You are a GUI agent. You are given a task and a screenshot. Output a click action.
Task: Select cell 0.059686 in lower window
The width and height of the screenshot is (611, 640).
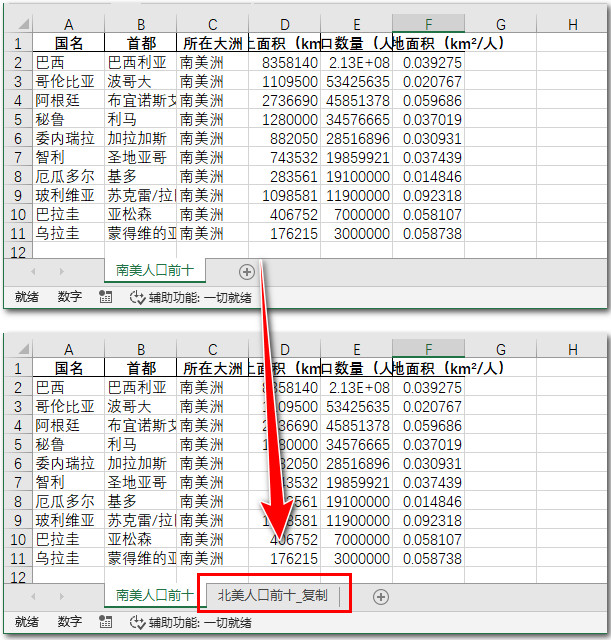point(429,425)
